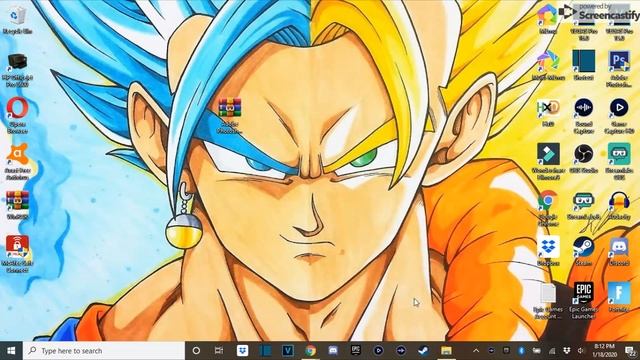Open Dropbox from the taskbar
This screenshot has width=640, height=360.
tap(242, 351)
